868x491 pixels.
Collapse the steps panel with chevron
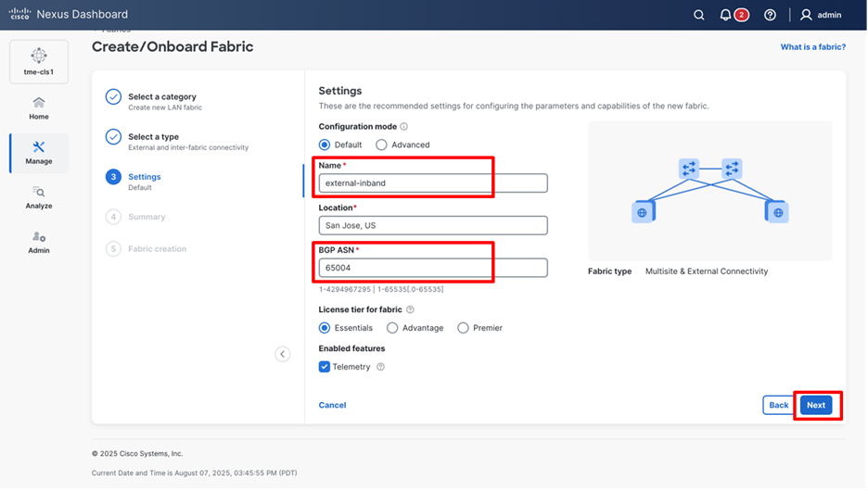283,354
